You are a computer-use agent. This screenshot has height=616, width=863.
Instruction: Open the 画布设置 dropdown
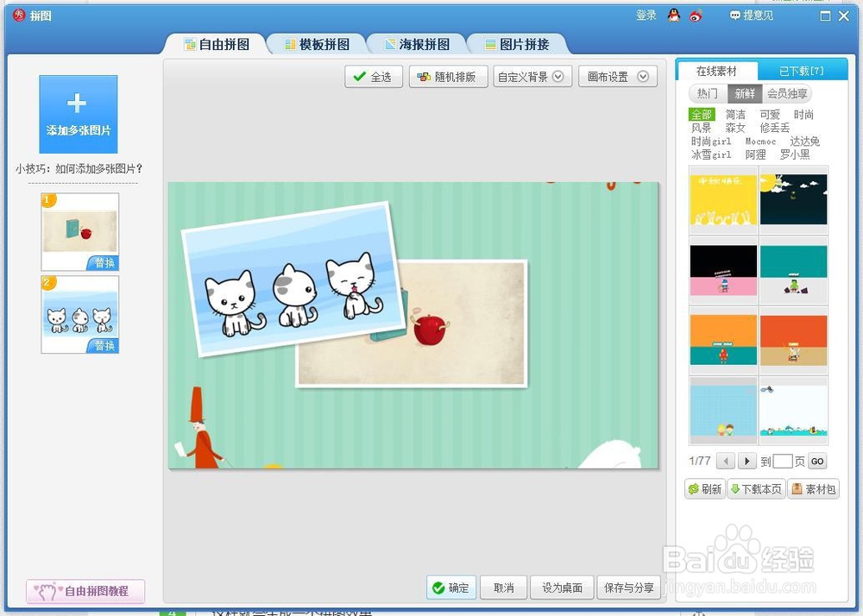point(618,77)
